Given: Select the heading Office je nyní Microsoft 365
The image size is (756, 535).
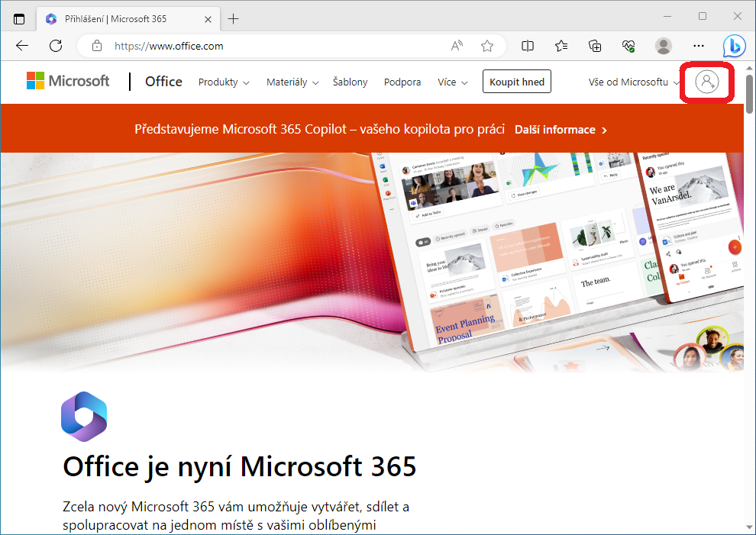Looking at the screenshot, I should [x=240, y=466].
